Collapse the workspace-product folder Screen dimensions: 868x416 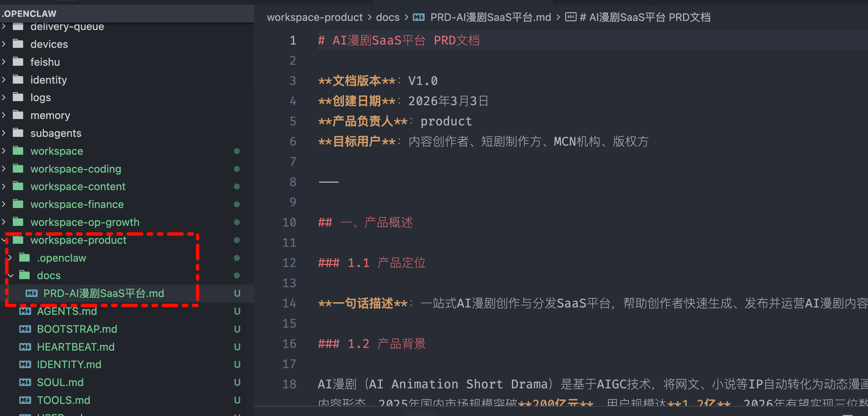[4, 240]
